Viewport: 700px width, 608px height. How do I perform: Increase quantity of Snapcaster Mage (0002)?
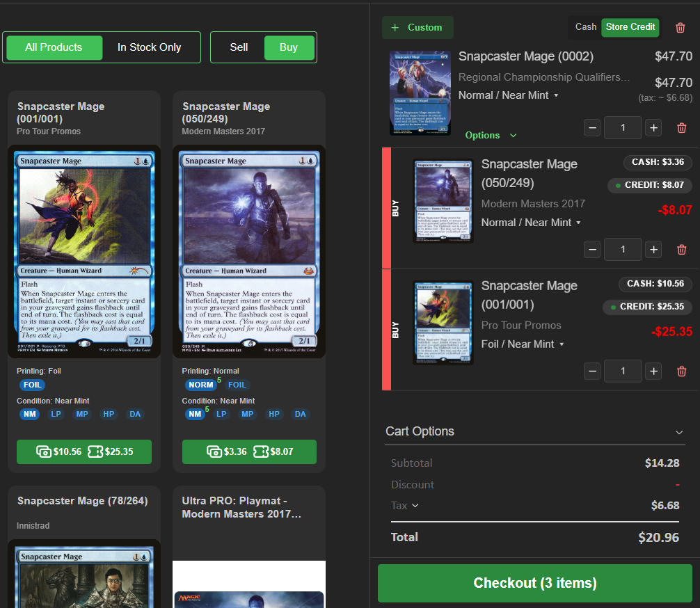[x=653, y=128]
